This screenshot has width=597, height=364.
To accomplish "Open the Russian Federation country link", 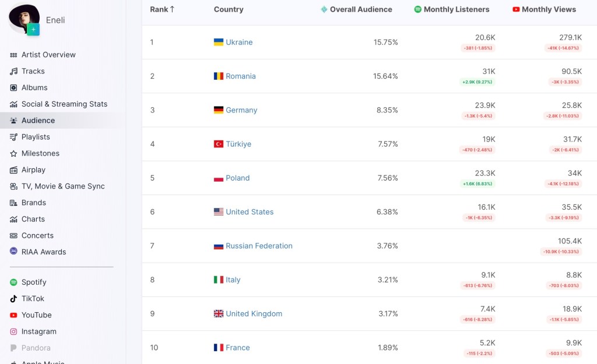I will click(x=259, y=246).
